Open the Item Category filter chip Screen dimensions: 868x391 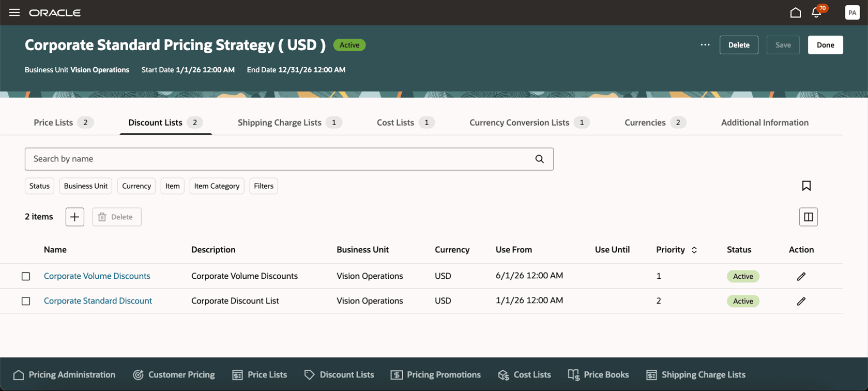pos(217,186)
